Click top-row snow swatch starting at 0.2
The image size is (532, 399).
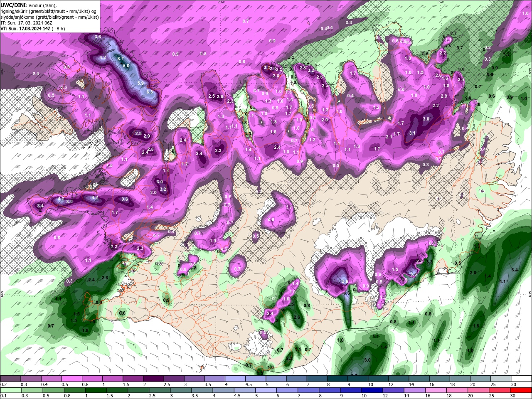tap(10, 379)
